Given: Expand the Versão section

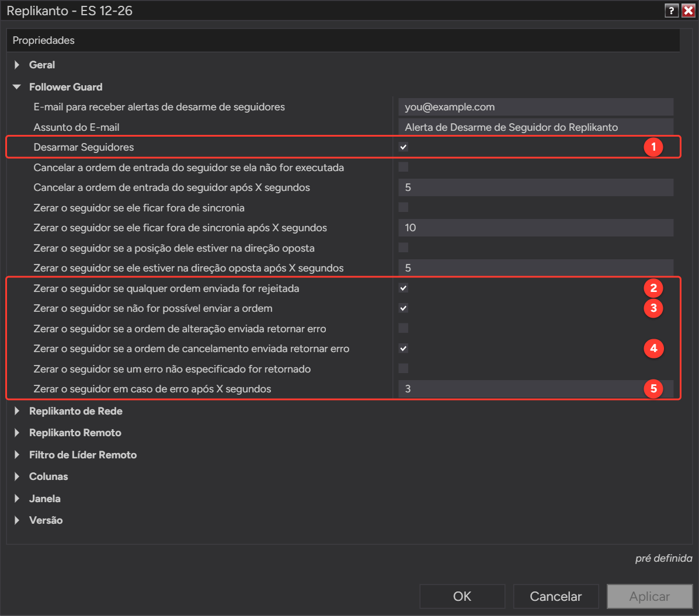Looking at the screenshot, I should pyautogui.click(x=17, y=520).
